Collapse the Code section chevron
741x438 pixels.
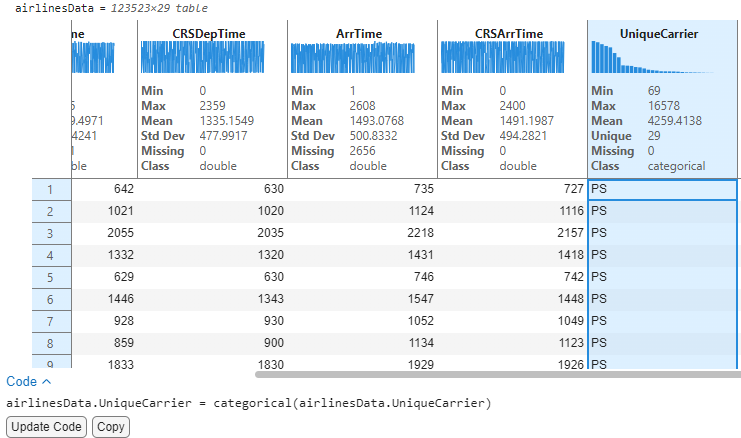tap(46, 381)
